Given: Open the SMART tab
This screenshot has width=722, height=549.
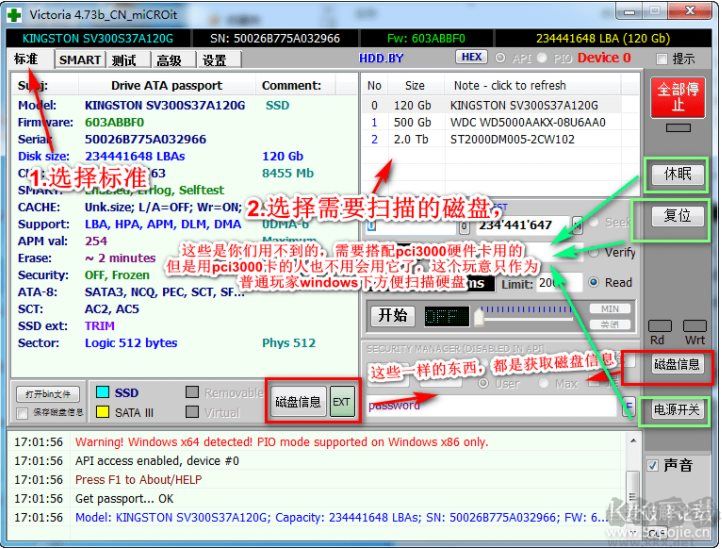Looking at the screenshot, I should [x=80, y=60].
